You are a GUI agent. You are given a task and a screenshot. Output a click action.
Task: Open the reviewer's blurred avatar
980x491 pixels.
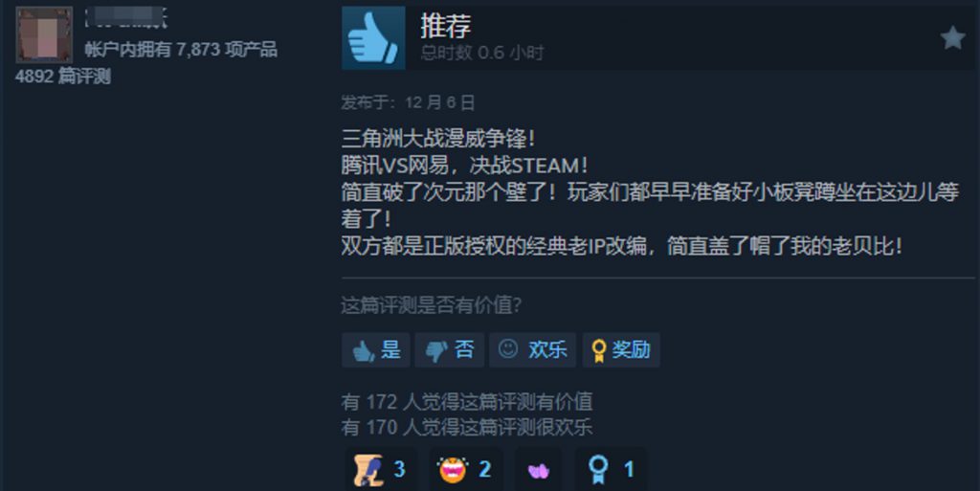[x=44, y=34]
